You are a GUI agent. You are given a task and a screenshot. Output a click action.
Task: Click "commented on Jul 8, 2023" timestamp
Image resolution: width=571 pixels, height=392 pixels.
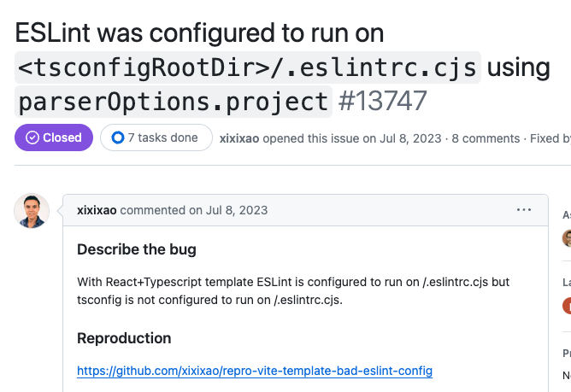(194, 210)
